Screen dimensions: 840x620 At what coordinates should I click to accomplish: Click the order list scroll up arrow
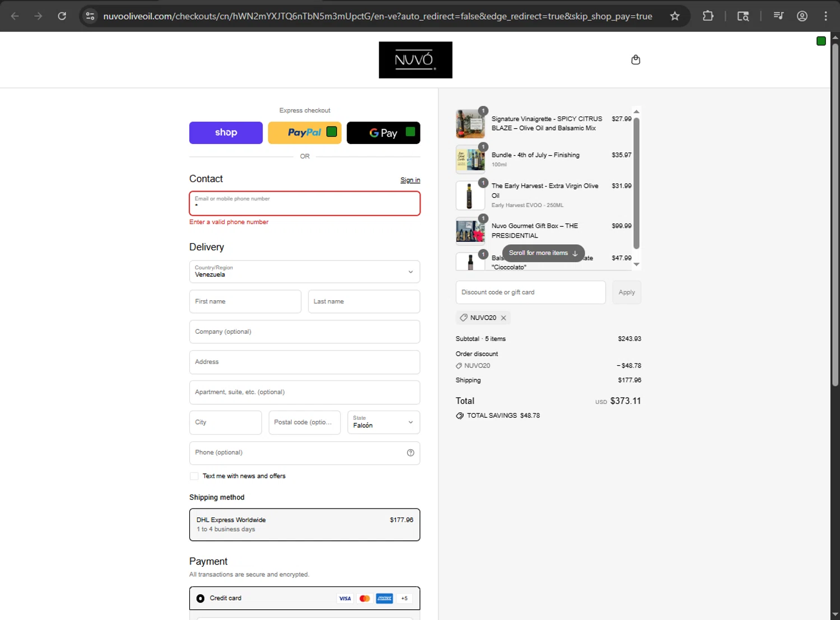tap(636, 111)
